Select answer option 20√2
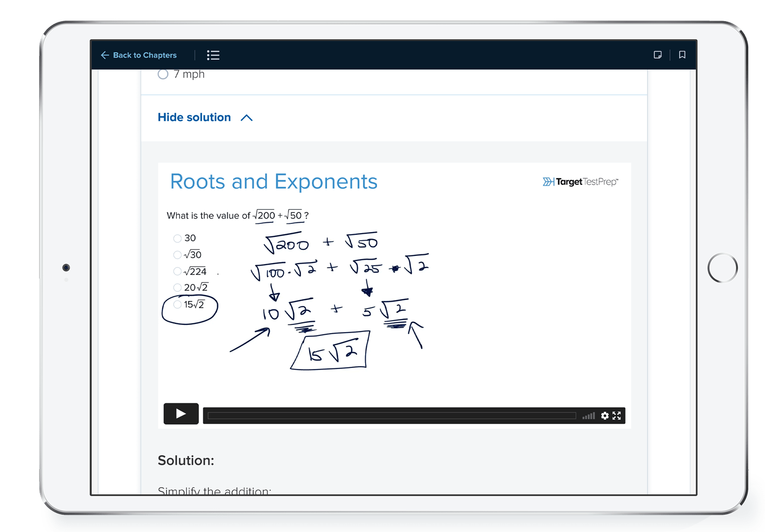The width and height of the screenshot is (765, 532). [x=178, y=287]
